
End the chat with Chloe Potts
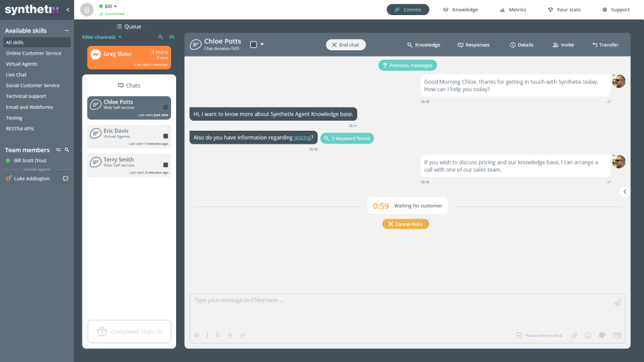click(x=346, y=45)
